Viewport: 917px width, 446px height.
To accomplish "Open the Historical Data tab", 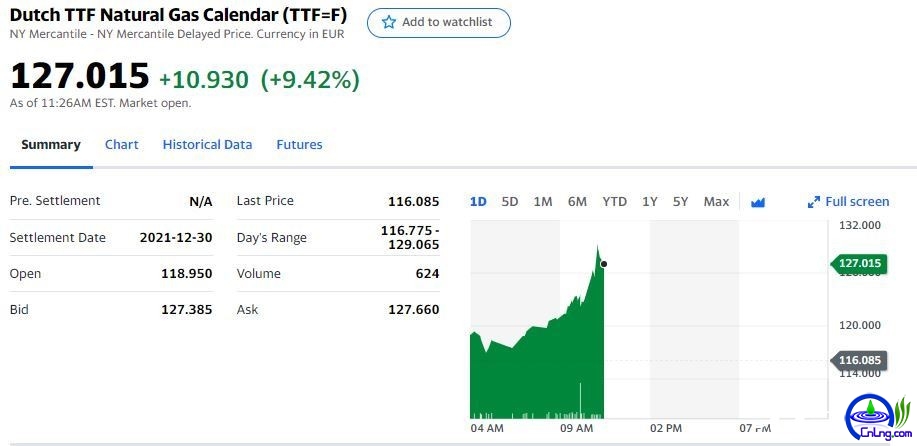I will click(207, 145).
